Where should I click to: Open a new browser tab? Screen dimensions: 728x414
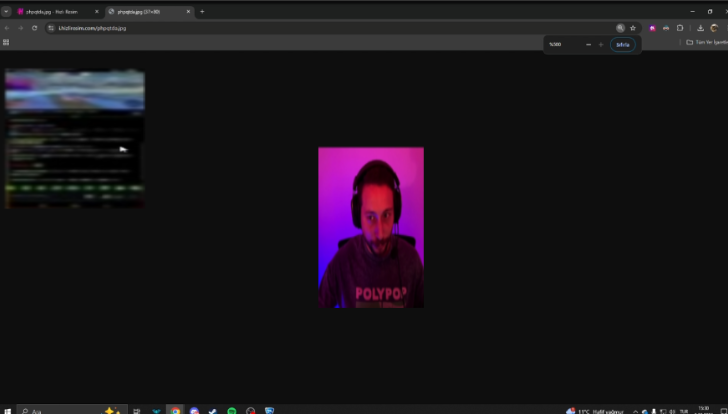tap(202, 12)
